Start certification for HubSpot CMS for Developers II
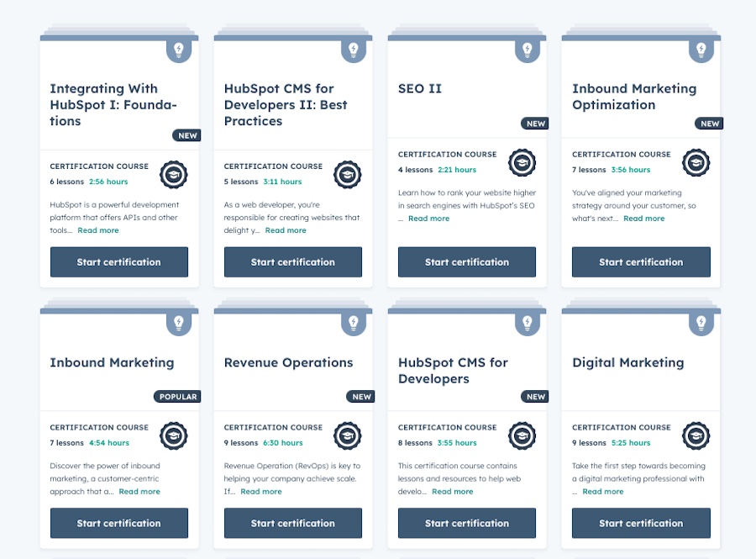 tap(293, 262)
